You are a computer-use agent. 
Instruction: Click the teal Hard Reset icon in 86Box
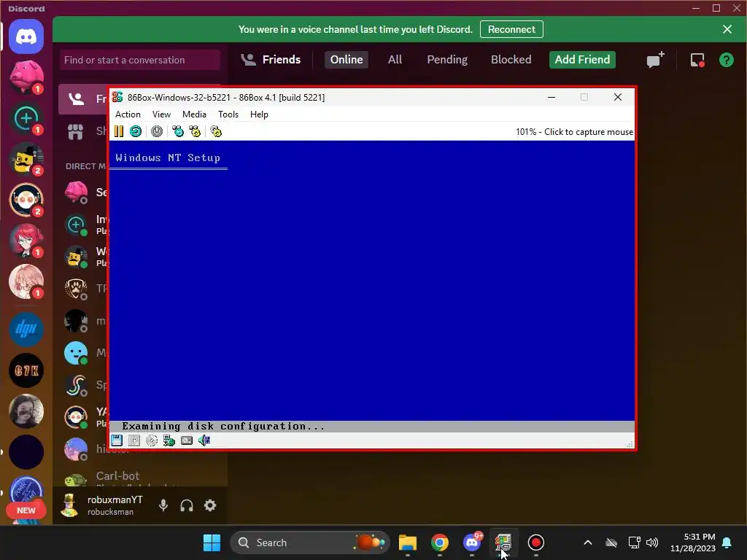[136, 131]
